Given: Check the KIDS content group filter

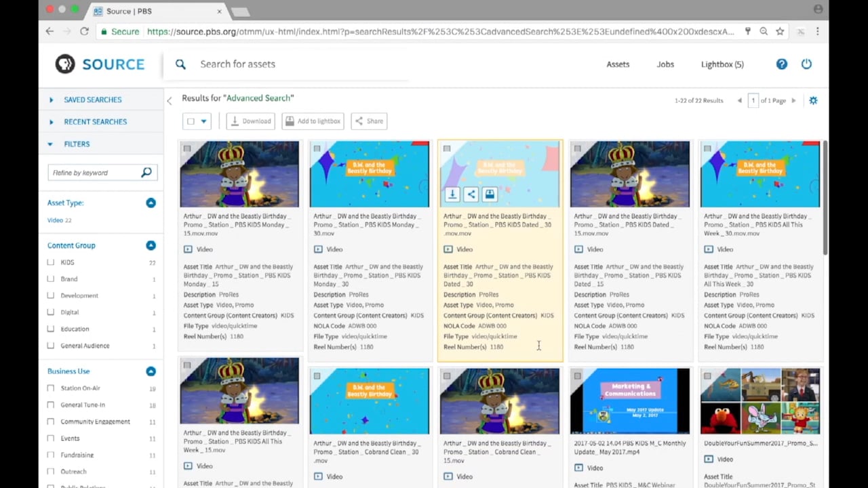Looking at the screenshot, I should (51, 262).
